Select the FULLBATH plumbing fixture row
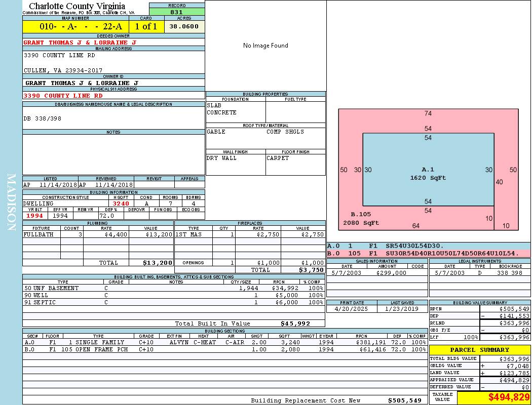 coord(98,235)
